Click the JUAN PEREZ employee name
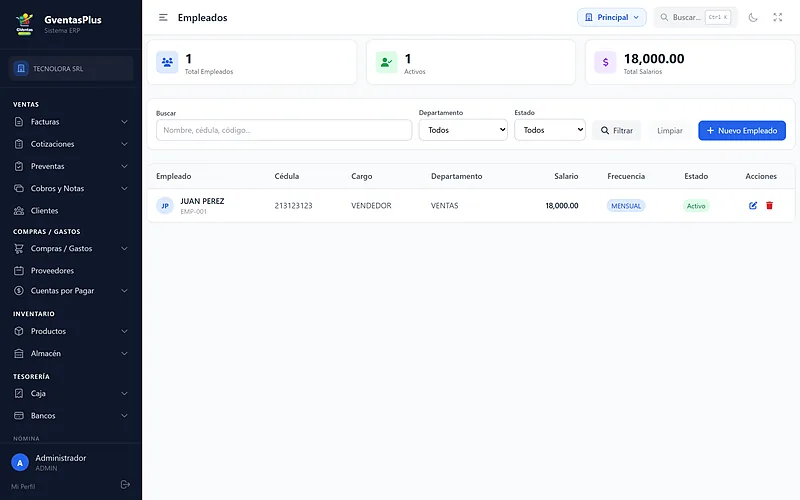Image resolution: width=800 pixels, height=500 pixels. tap(202, 202)
